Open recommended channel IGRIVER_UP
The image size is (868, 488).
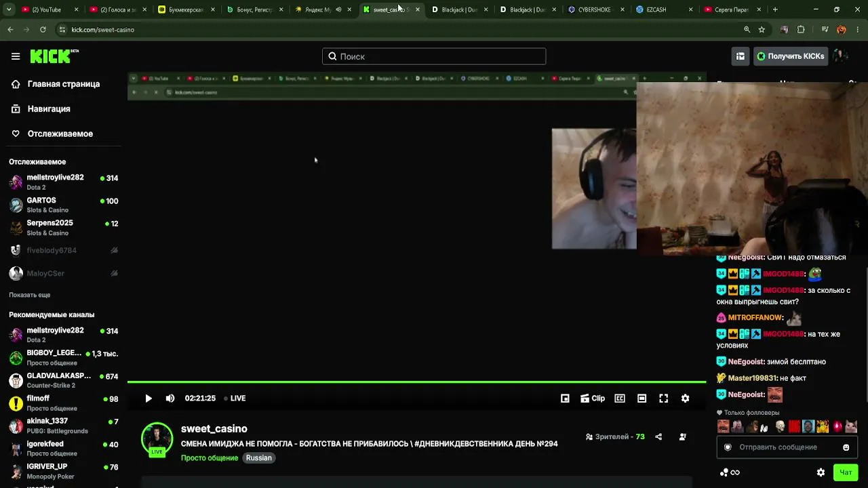click(x=63, y=471)
